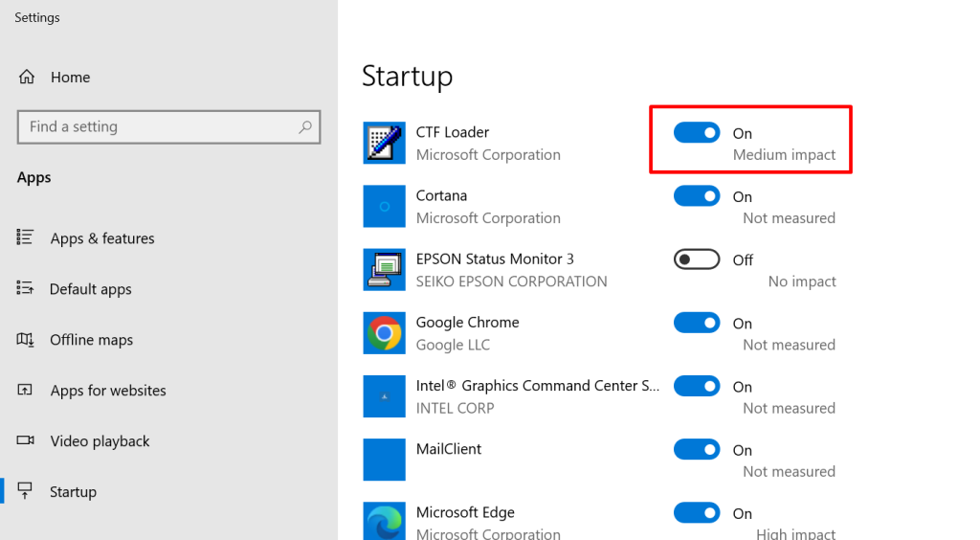980x540 pixels.
Task: Turn off Google Chrome startup toggle
Action: (697, 323)
